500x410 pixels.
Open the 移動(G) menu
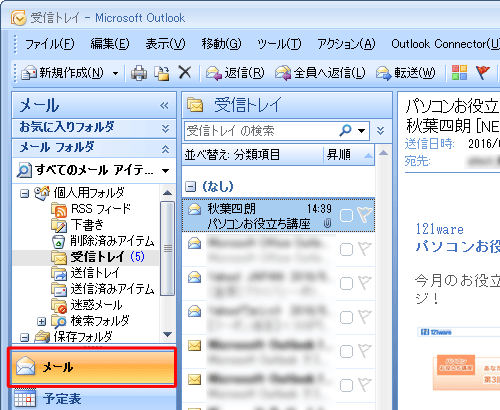(221, 44)
